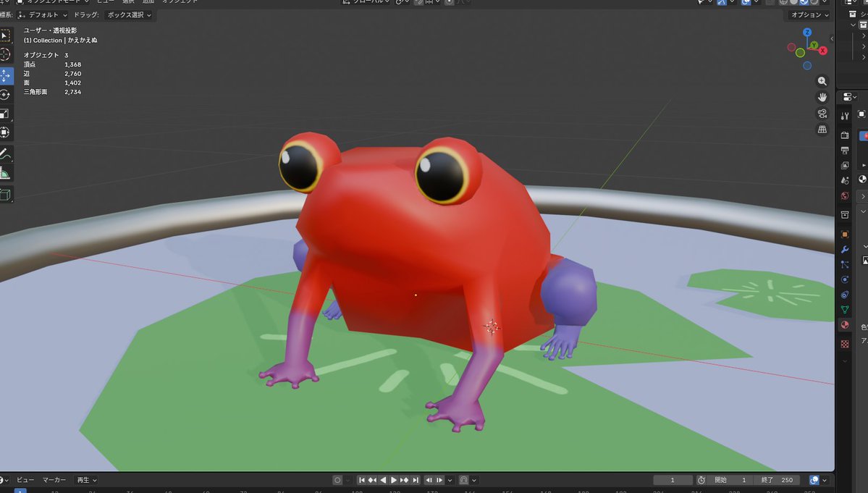Open the timeline editor type dropdown

[x=4, y=480]
